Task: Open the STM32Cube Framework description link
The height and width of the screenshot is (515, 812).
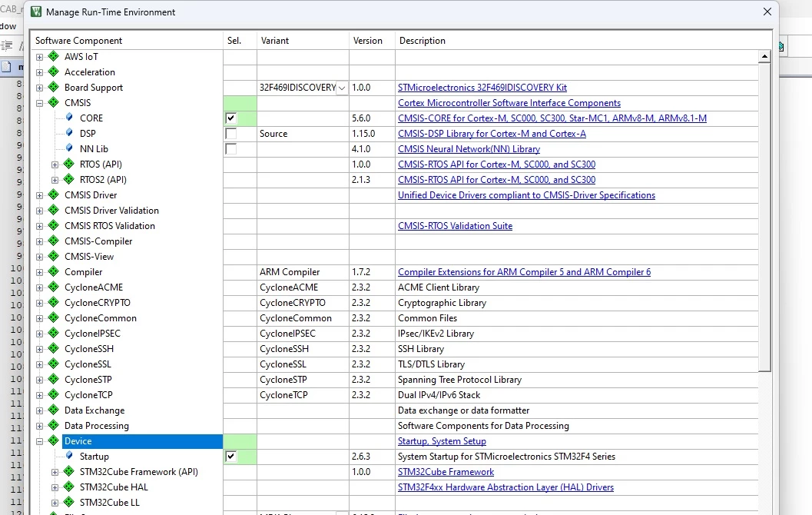Action: click(446, 472)
